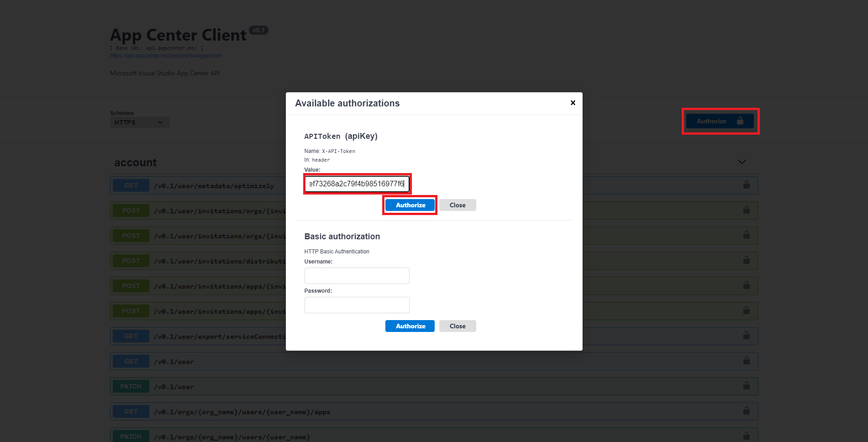Screen dimensions: 868x442
Task: Click Close in Basic authorization section
Action: (458, 326)
